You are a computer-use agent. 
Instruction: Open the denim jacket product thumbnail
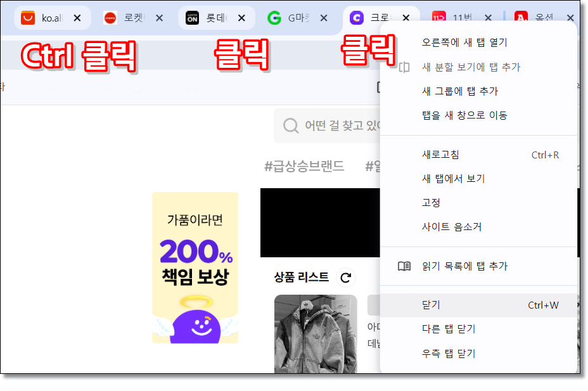click(315, 334)
